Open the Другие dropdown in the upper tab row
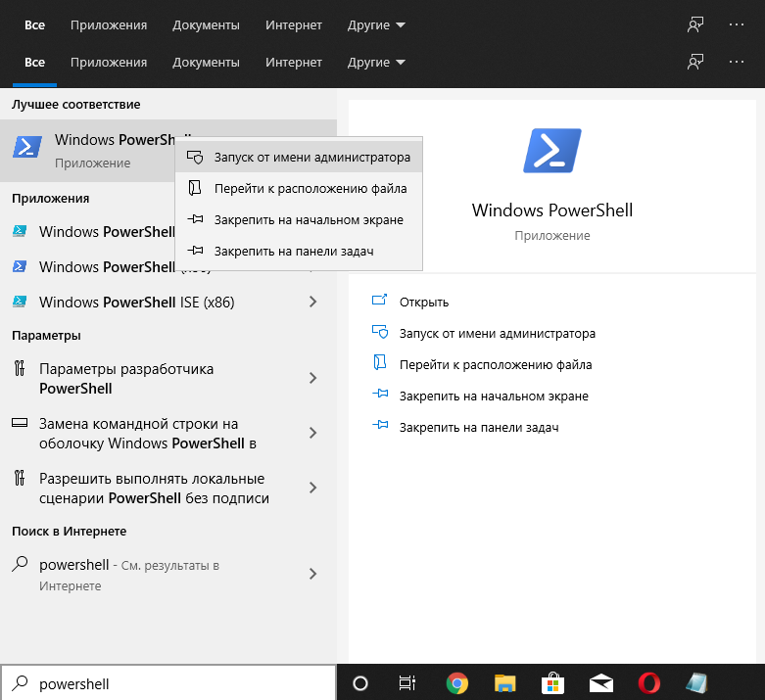Screen dimensions: 765x700 tap(376, 24)
